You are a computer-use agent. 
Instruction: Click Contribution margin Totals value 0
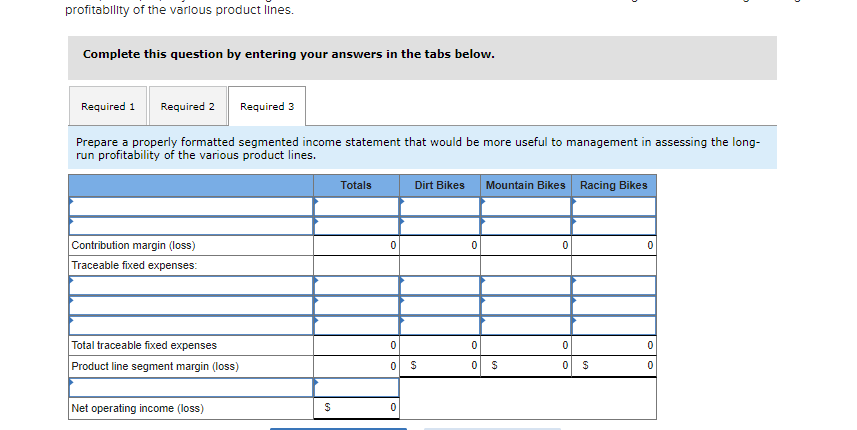[356, 245]
